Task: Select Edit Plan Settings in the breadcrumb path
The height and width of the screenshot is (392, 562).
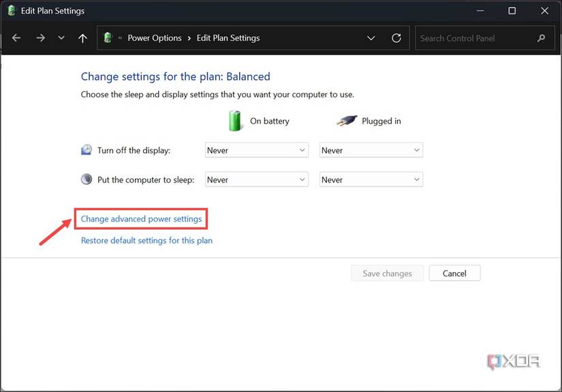Action: [x=228, y=38]
